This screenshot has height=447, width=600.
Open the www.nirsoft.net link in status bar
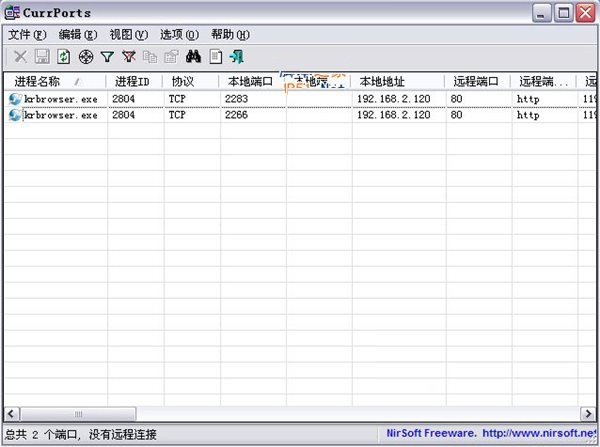(x=540, y=433)
